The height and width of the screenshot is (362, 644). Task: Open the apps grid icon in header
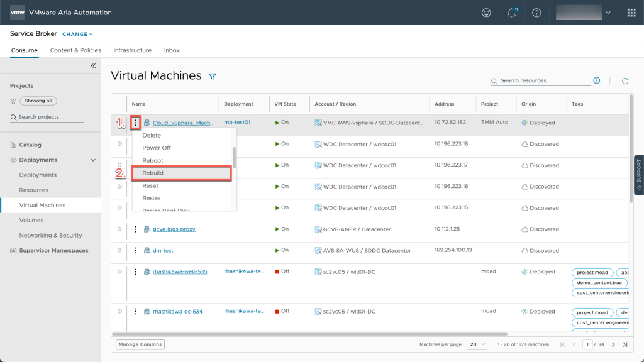pos(631,13)
